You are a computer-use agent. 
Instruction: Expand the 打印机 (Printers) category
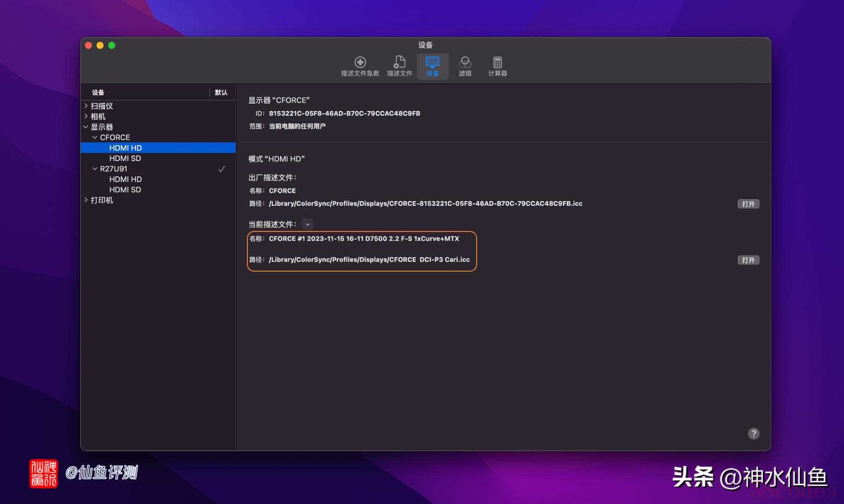86,200
